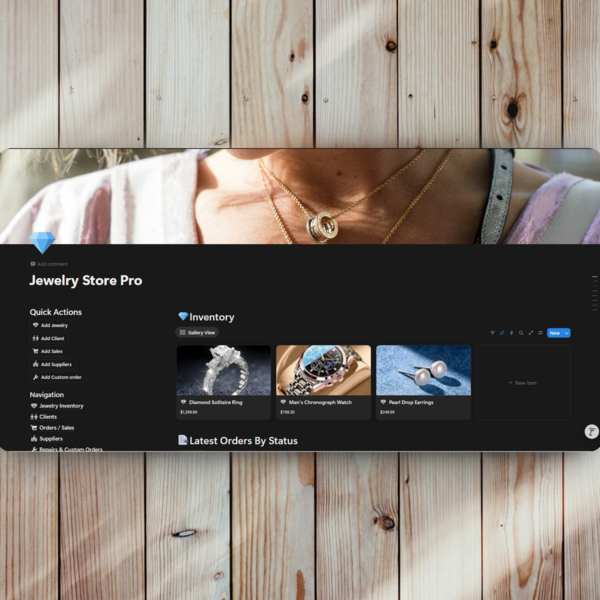Click the Add Client quick action
The image size is (600, 600).
pyautogui.click(x=49, y=338)
